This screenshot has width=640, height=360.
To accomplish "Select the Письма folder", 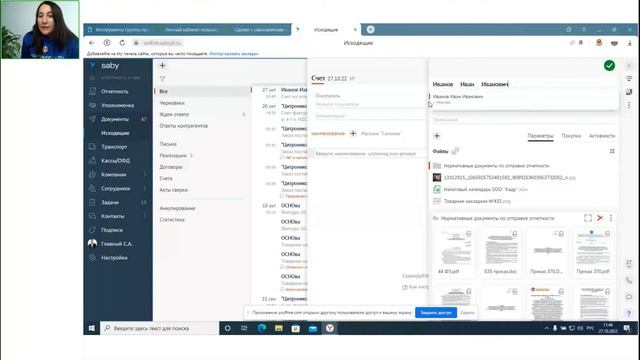I will coord(168,144).
